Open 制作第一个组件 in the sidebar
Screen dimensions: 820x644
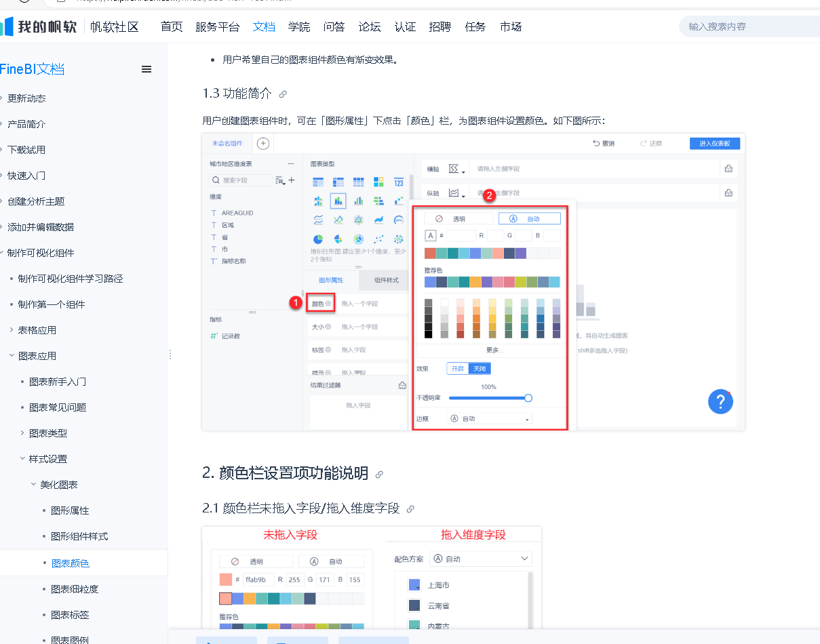point(52,304)
